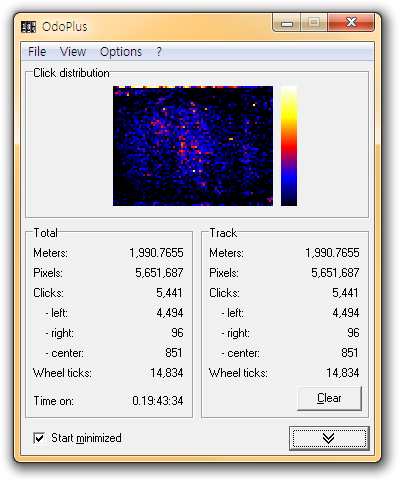The height and width of the screenshot is (482, 400).
Task: Click the Total left clicks value 4,494
Action: [x=170, y=313]
